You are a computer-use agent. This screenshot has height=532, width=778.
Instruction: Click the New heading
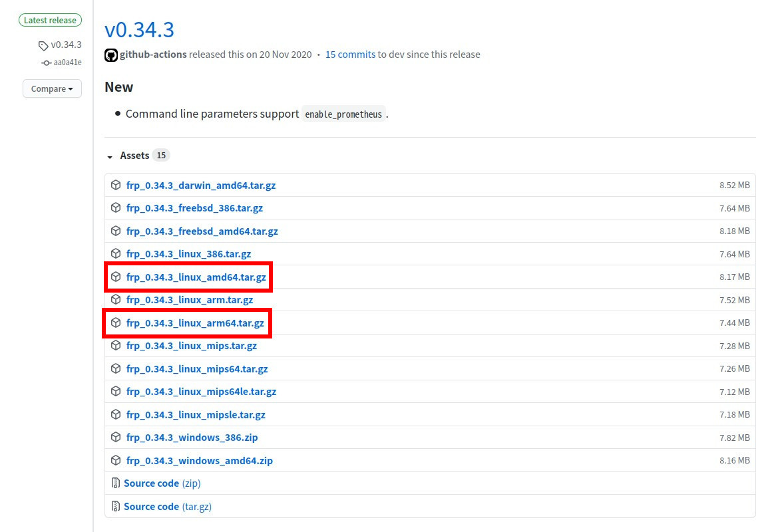click(x=119, y=86)
